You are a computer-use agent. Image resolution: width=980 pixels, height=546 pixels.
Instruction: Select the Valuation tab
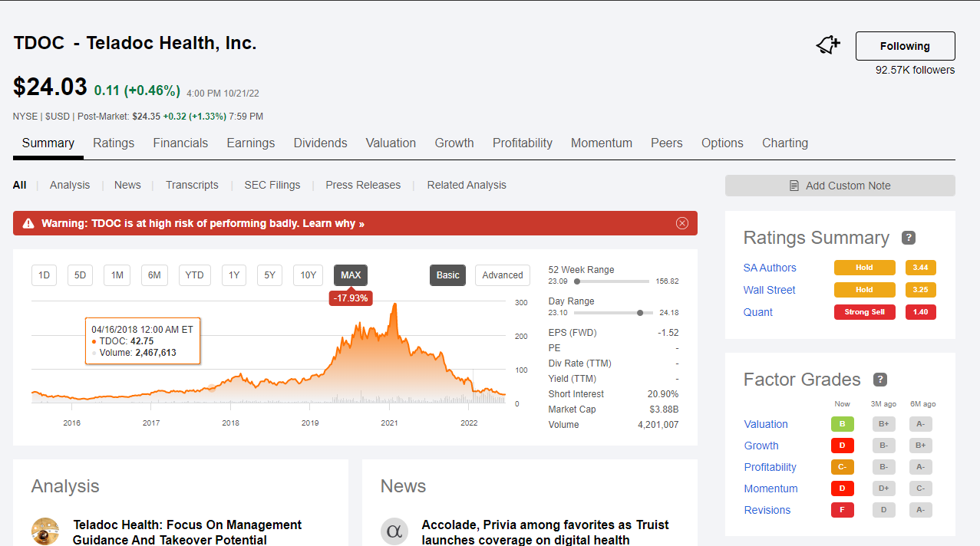391,143
